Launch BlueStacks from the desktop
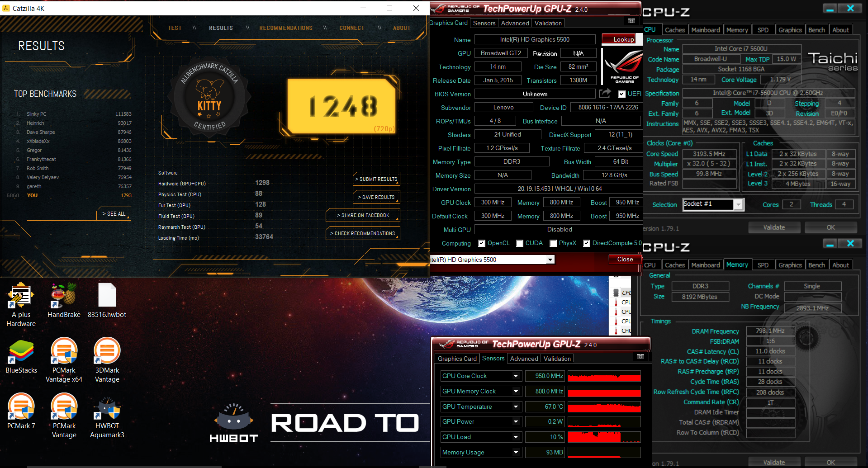Viewport: 868px width, 468px height. pos(21,357)
